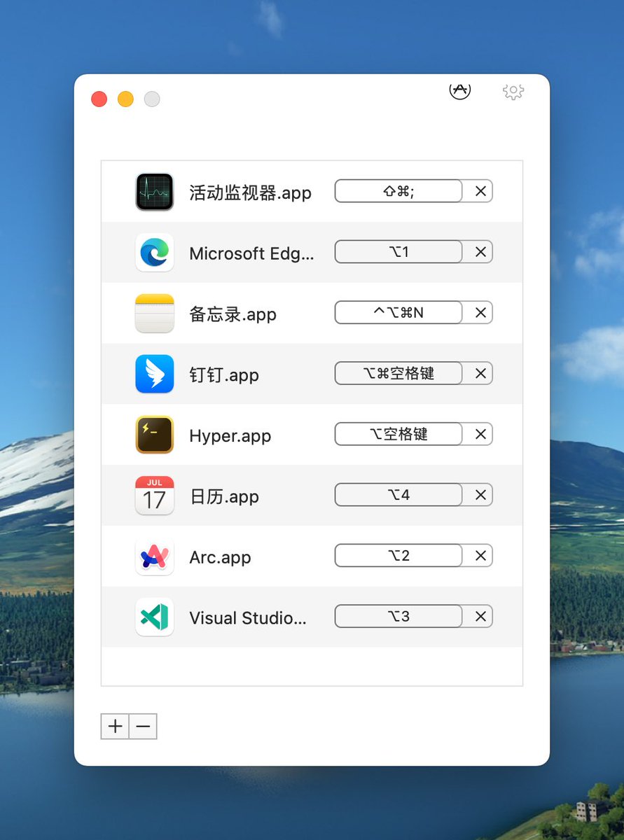Viewport: 624px width, 840px height.
Task: Edit the ⌃⌥⌘N shortcut field
Action: coord(398,313)
